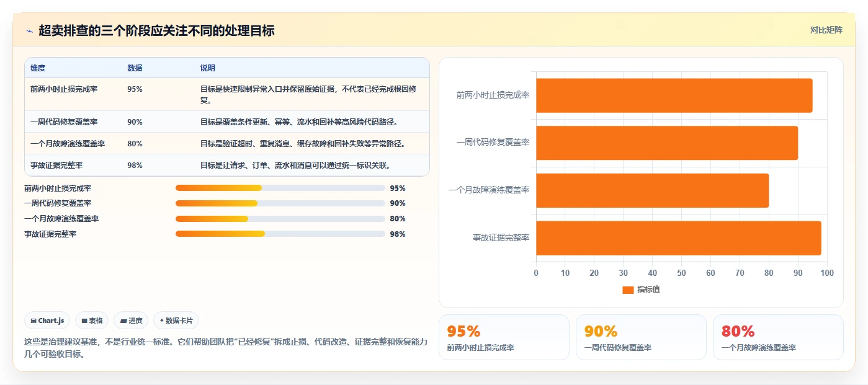Click the 说明 column header
868x385 pixels.
pyautogui.click(x=208, y=68)
